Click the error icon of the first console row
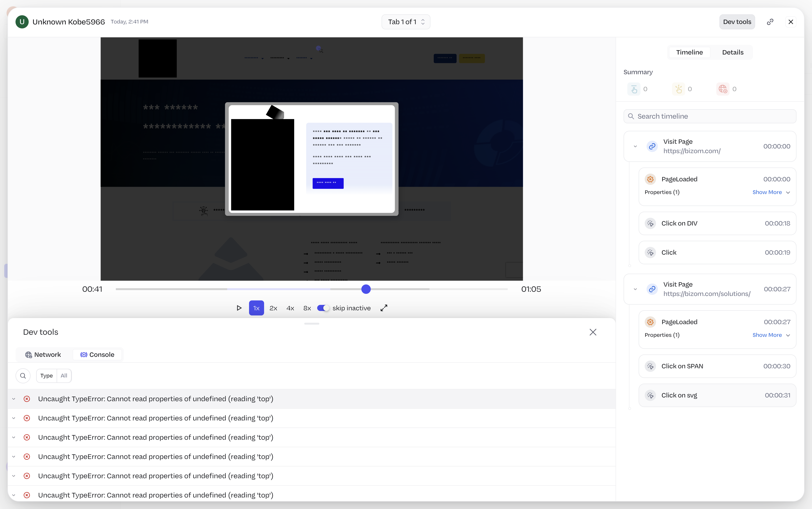The height and width of the screenshot is (509, 812). [27, 399]
